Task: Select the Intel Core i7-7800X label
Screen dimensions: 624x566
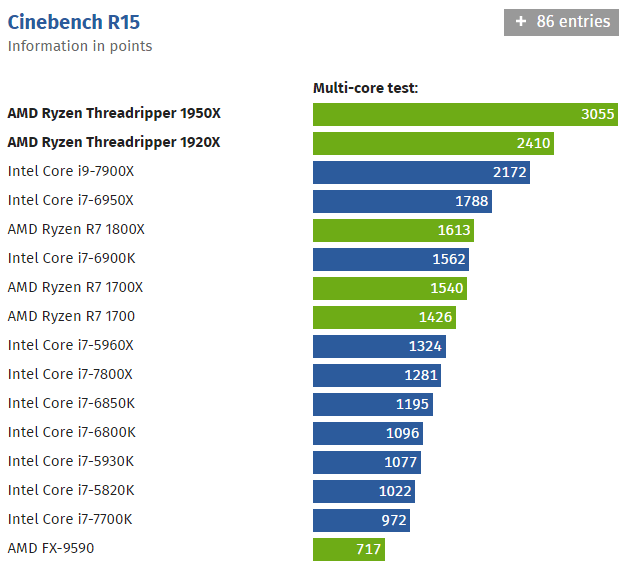Action: tap(70, 374)
